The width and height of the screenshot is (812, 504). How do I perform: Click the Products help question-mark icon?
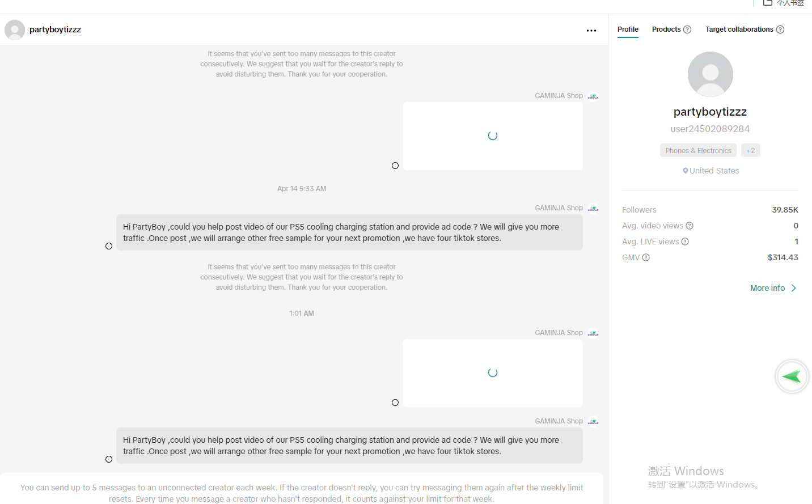pyautogui.click(x=687, y=29)
